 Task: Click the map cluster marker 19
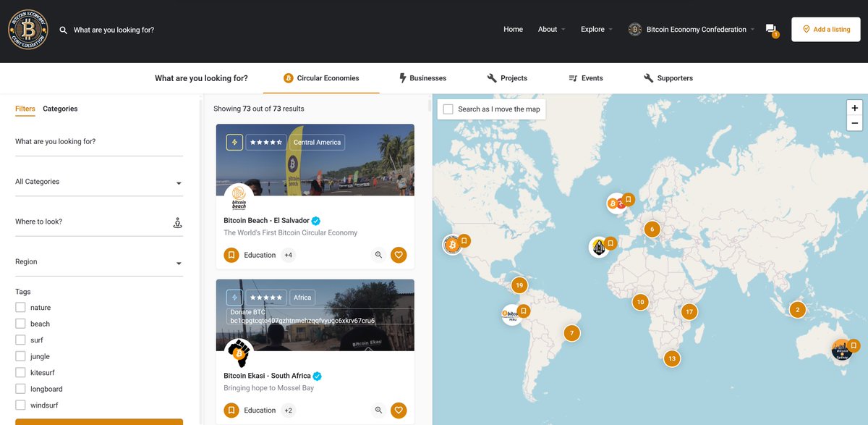[519, 285]
